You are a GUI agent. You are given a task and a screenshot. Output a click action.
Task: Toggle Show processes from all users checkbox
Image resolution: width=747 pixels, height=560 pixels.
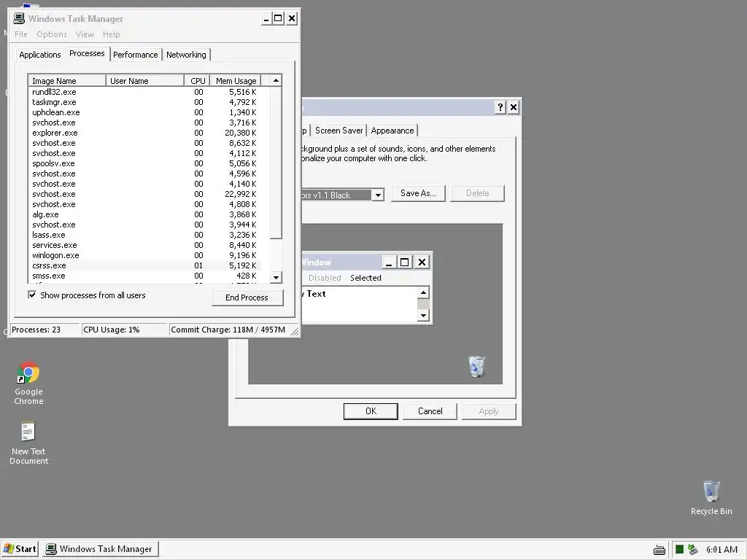click(x=32, y=295)
